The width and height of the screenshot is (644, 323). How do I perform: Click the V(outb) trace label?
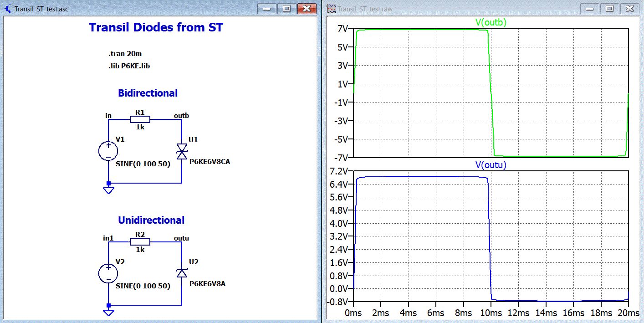point(490,22)
